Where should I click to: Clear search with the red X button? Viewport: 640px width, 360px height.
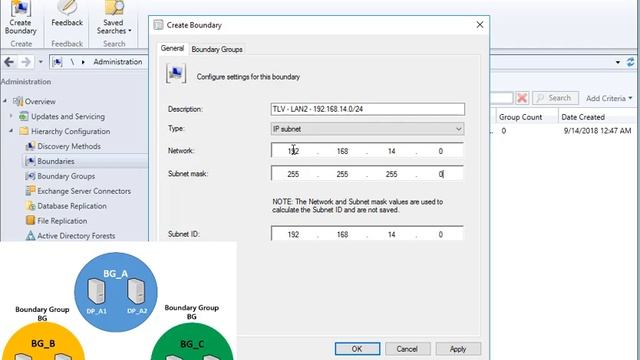(522, 98)
